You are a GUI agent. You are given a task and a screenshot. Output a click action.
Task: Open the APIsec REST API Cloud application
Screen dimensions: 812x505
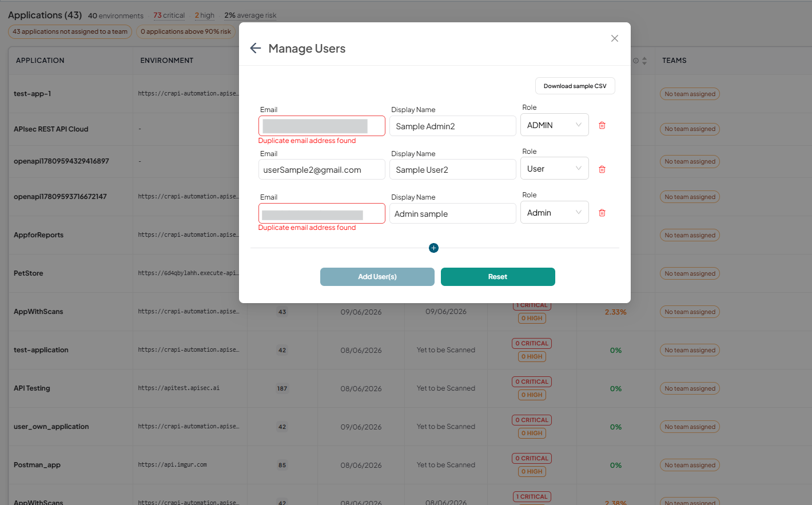[51, 129]
